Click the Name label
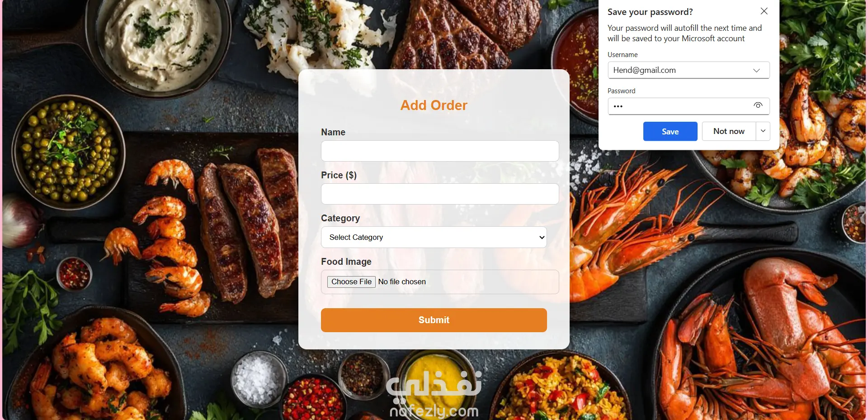 [x=333, y=132]
